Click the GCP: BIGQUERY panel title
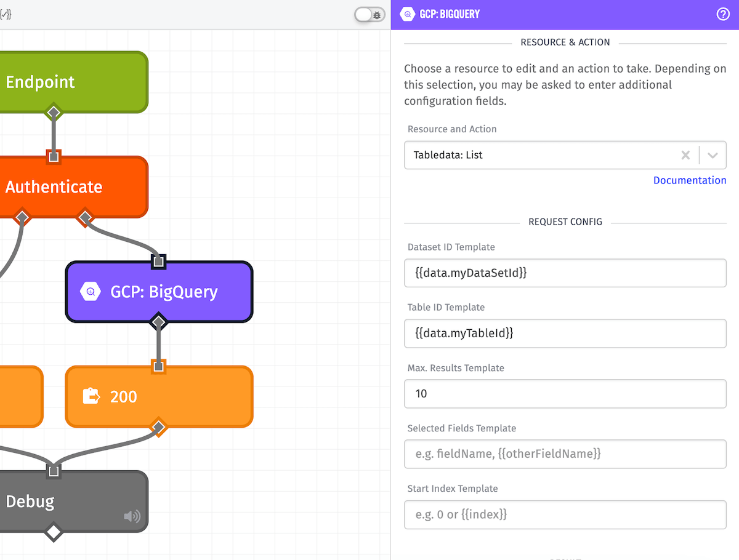 pos(450,14)
